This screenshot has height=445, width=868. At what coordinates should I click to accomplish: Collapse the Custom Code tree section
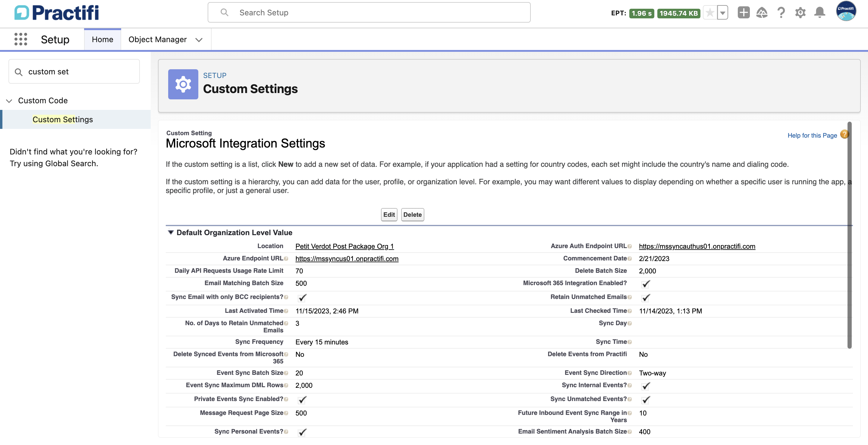(9, 101)
